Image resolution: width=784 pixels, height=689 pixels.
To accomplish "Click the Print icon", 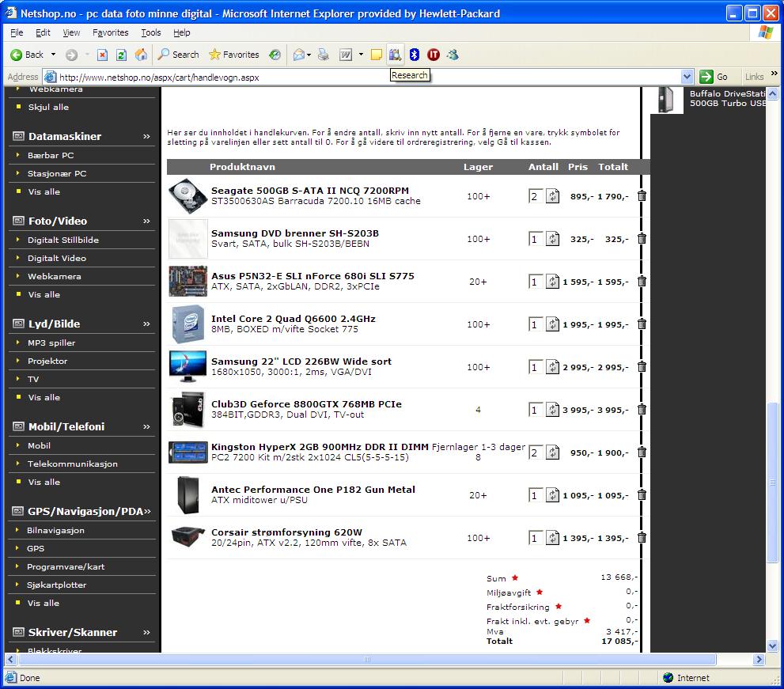I will [324, 55].
